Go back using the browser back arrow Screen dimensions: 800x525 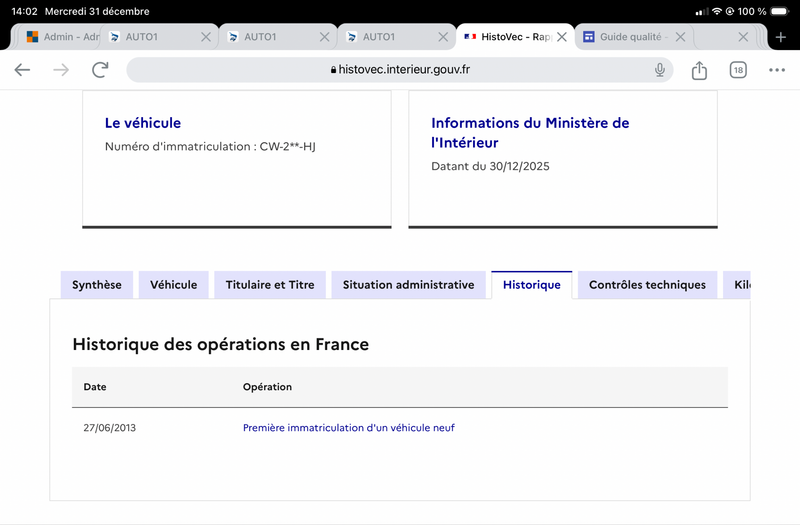(22, 70)
